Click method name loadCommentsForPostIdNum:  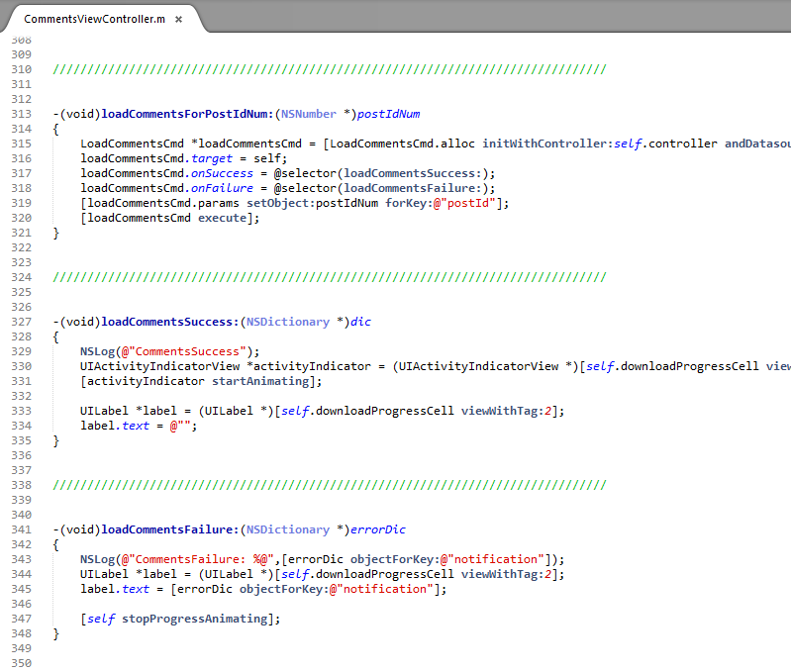point(188,114)
